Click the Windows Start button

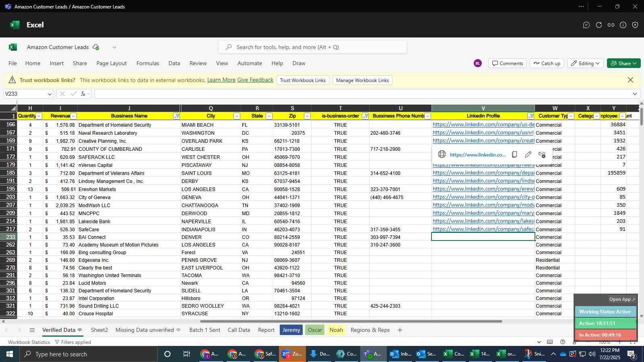[10, 354]
